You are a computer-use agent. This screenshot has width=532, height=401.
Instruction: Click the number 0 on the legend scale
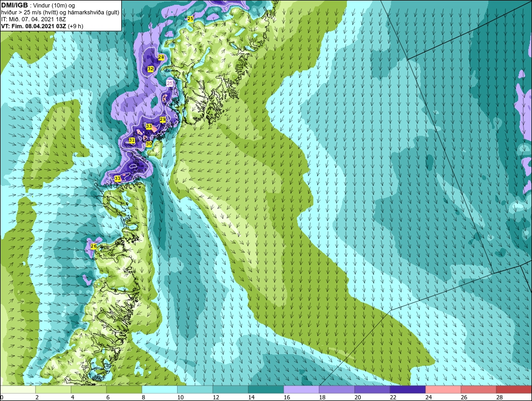click(2, 397)
